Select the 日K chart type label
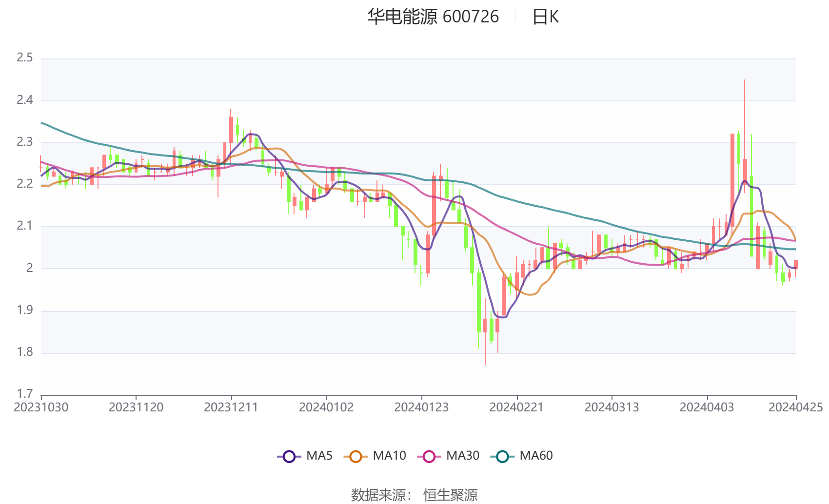The height and width of the screenshot is (504, 829). (x=545, y=17)
